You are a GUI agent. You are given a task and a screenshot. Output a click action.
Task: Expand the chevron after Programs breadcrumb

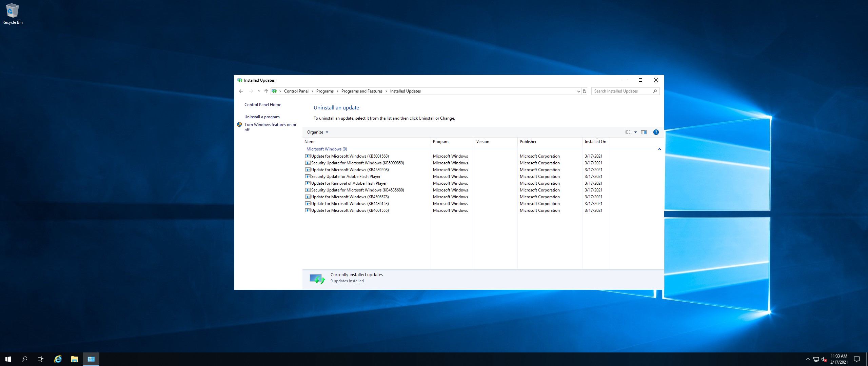pyautogui.click(x=337, y=91)
